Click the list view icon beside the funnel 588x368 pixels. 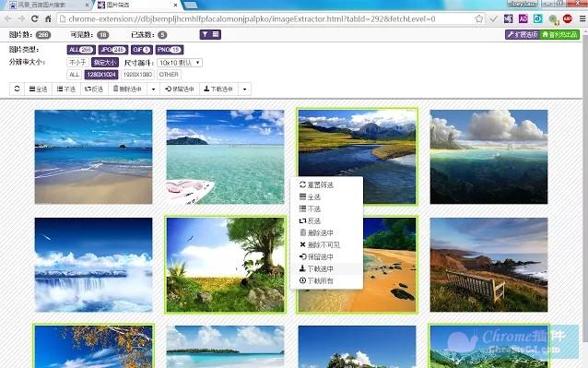tap(216, 34)
